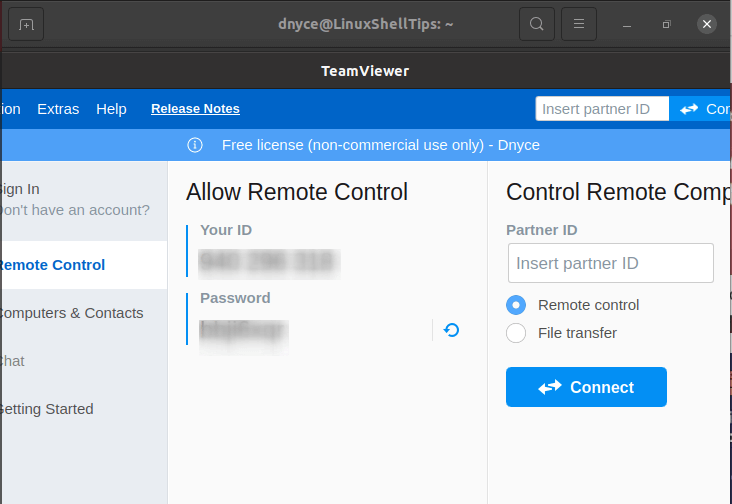Click the free license info icon
This screenshot has width=732, height=504.
[195, 145]
